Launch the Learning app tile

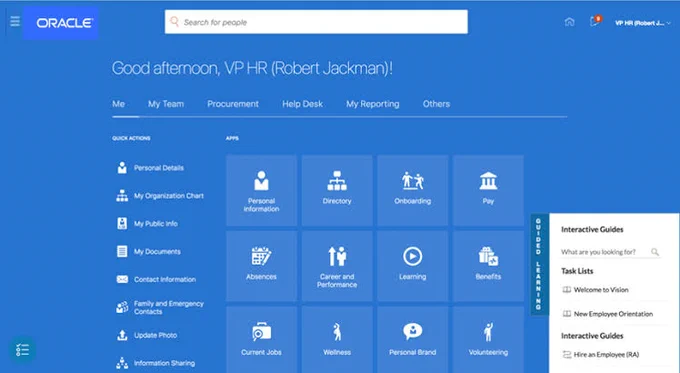coord(412,266)
